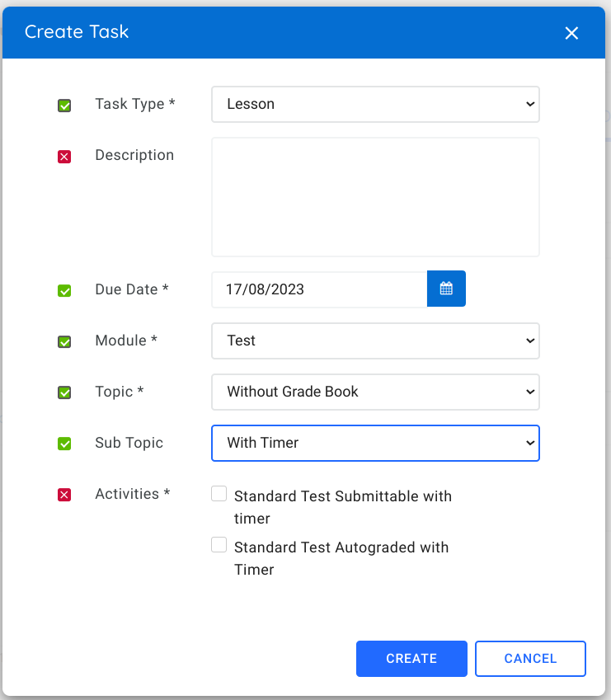Viewport: 611px width, 700px height.
Task: Click the CREATE button
Action: (x=411, y=658)
